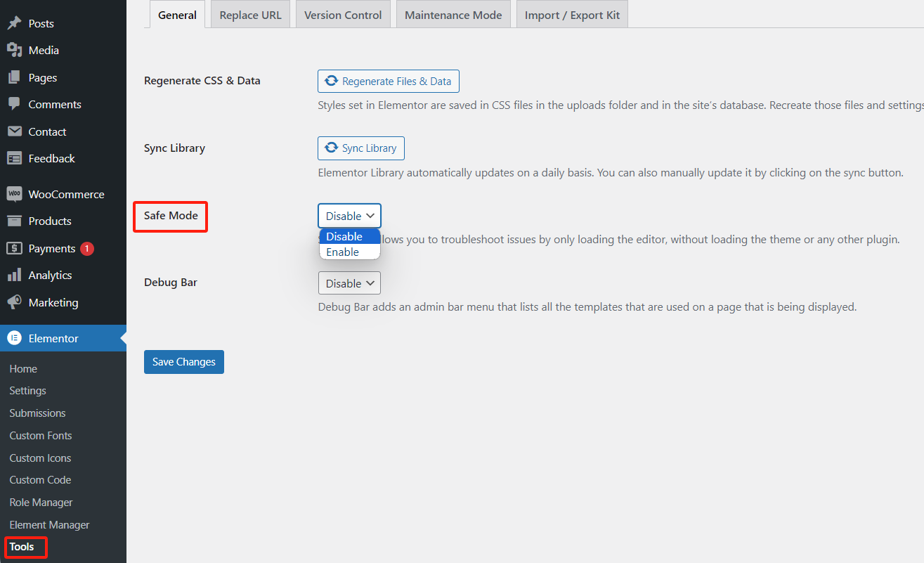Click the Save Changes button

tap(183, 361)
